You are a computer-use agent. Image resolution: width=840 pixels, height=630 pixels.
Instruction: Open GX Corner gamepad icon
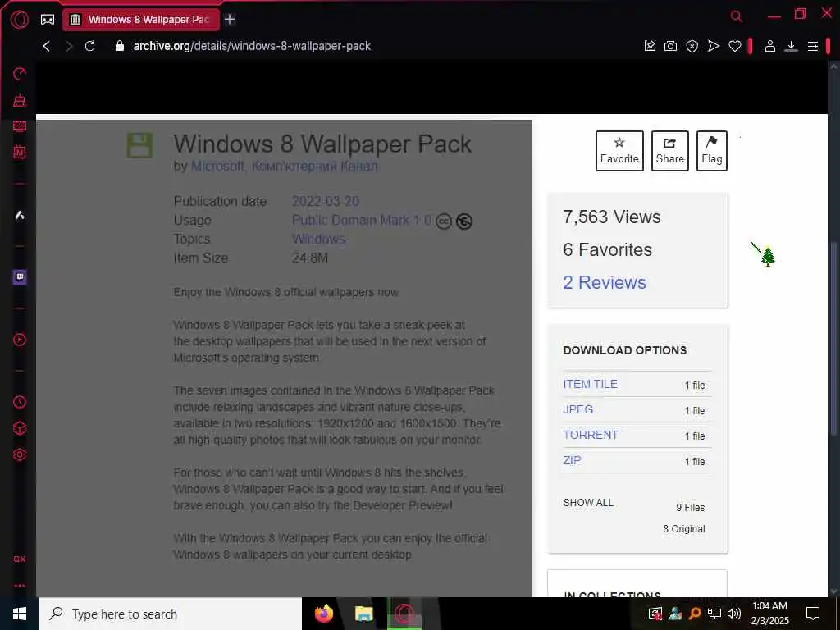pyautogui.click(x=47, y=20)
